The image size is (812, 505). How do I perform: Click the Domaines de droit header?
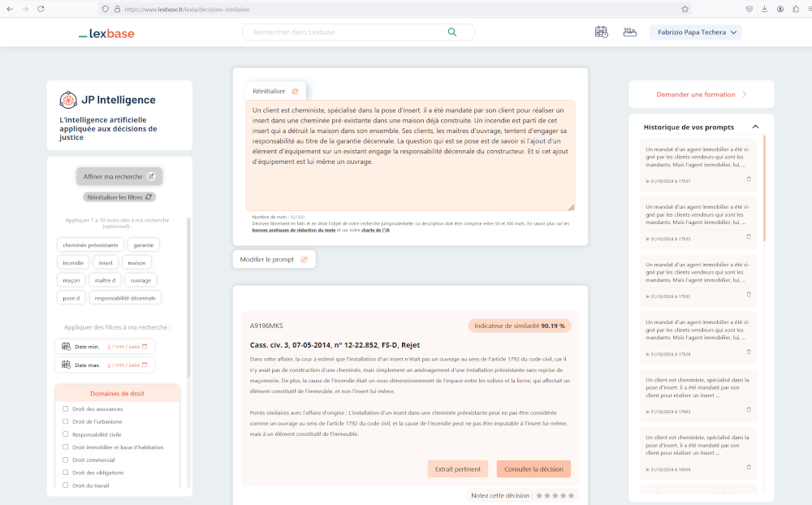[118, 393]
